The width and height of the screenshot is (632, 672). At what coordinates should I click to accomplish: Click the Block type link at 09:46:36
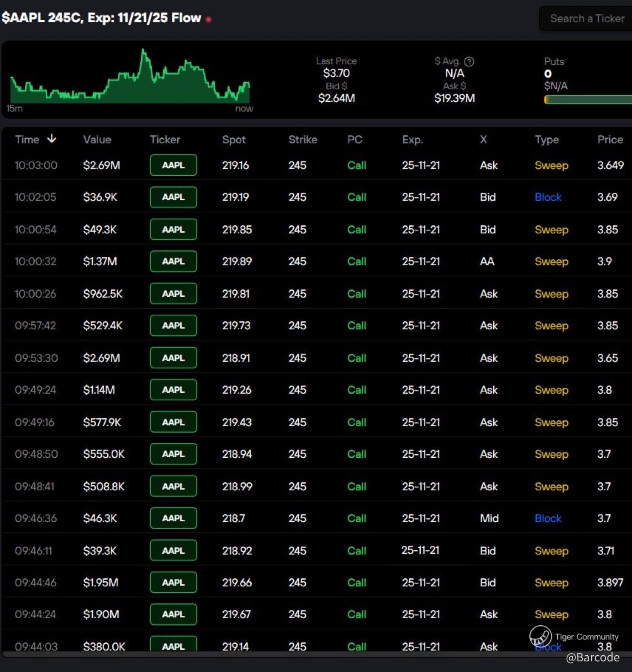click(x=548, y=518)
